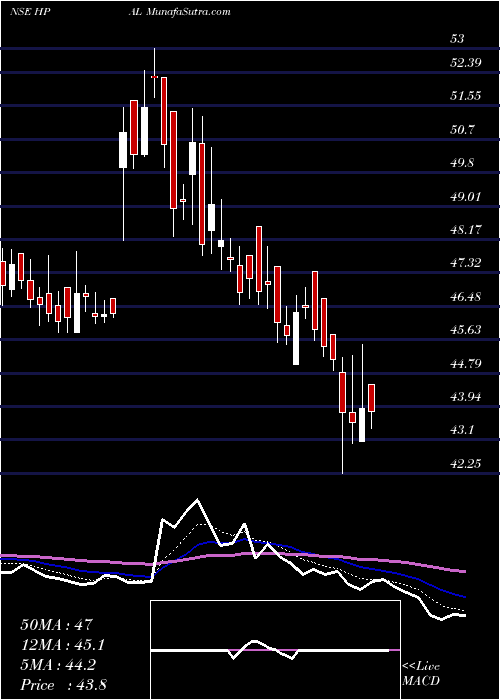Select the 43.1 price axis label
The height and width of the screenshot is (700, 500).
point(462,430)
